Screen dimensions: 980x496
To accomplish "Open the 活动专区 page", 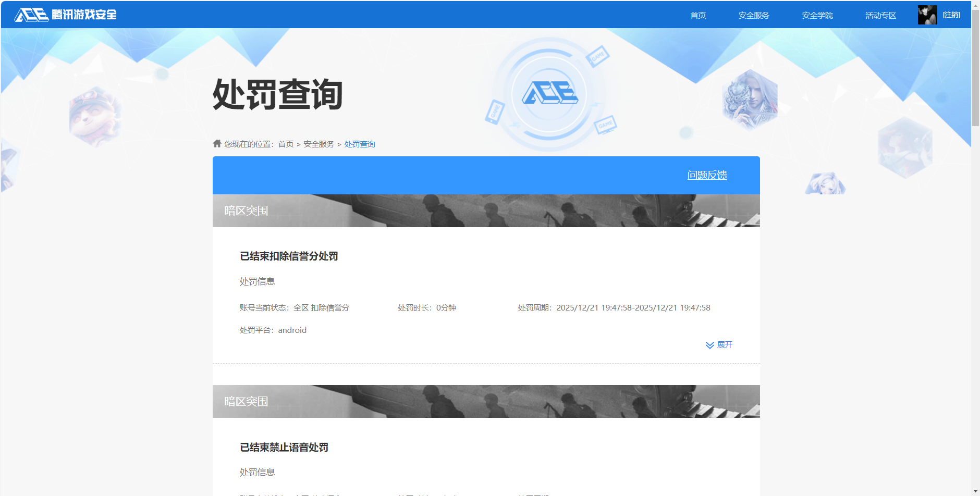I will [x=879, y=15].
